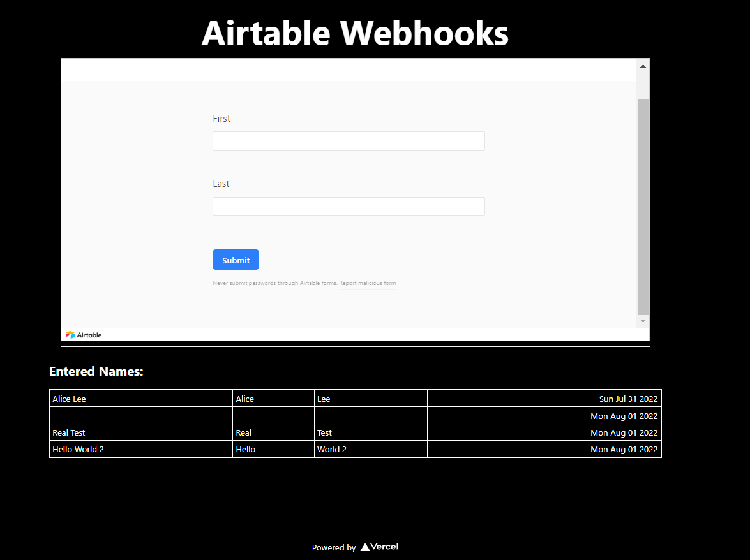750x560 pixels.
Task: Select the date cell in Real Test row
Action: [544, 432]
